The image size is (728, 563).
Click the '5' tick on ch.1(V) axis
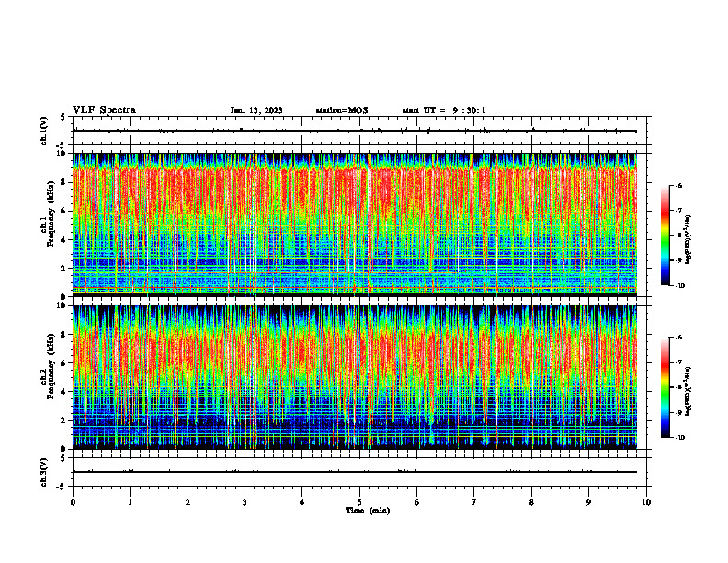64,117
